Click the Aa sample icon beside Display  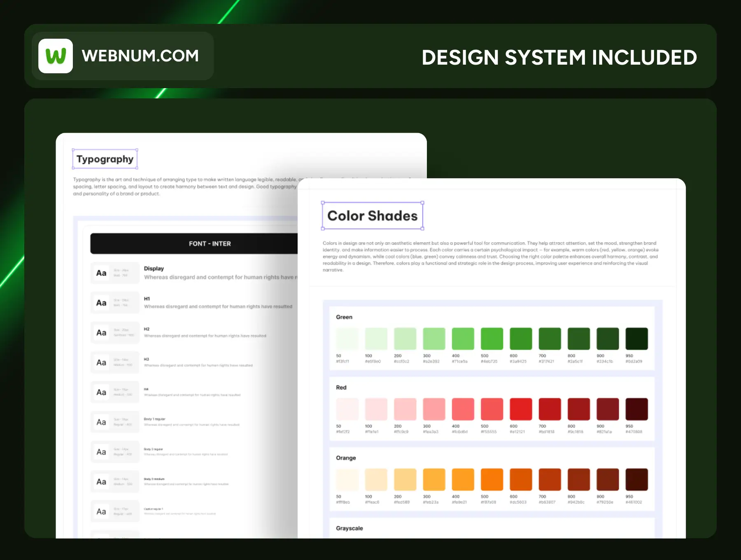[x=101, y=273]
